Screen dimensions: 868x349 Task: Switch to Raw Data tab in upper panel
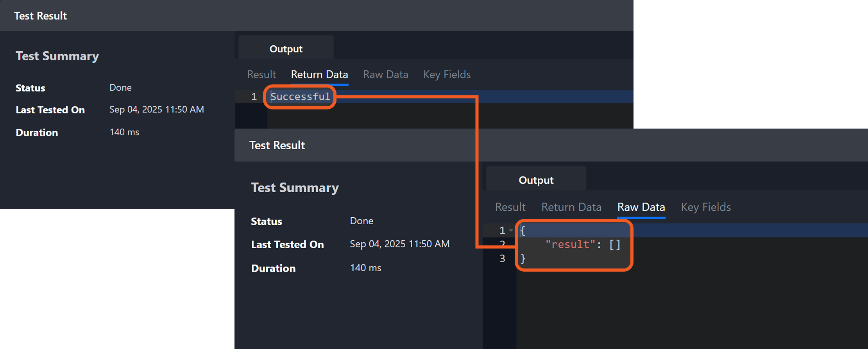tap(385, 74)
